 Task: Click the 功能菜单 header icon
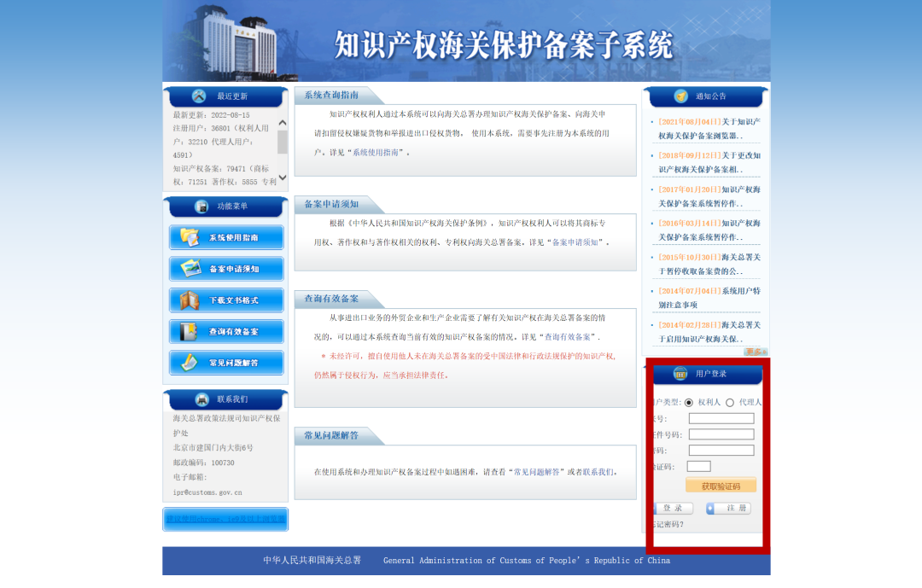point(201,207)
